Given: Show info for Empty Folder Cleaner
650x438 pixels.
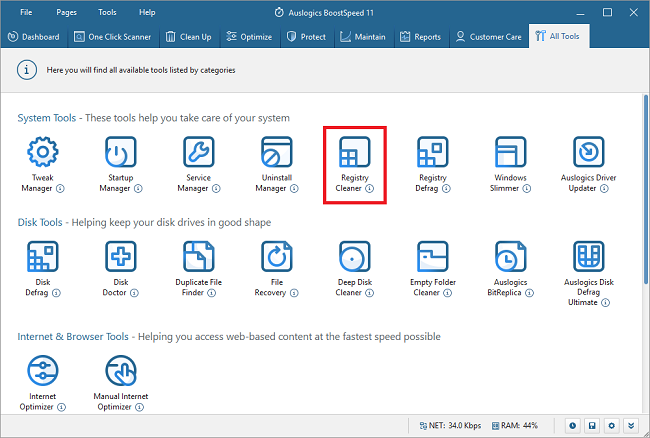Looking at the screenshot, I should click(x=447, y=293).
